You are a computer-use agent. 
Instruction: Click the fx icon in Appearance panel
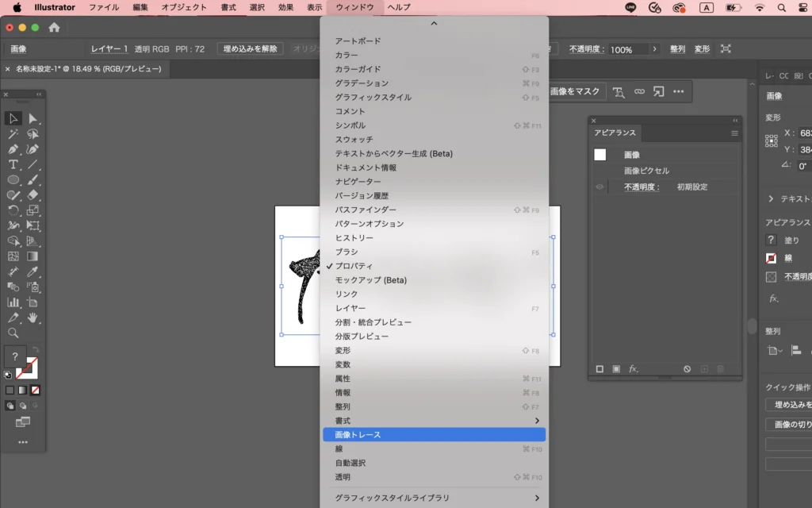click(634, 369)
